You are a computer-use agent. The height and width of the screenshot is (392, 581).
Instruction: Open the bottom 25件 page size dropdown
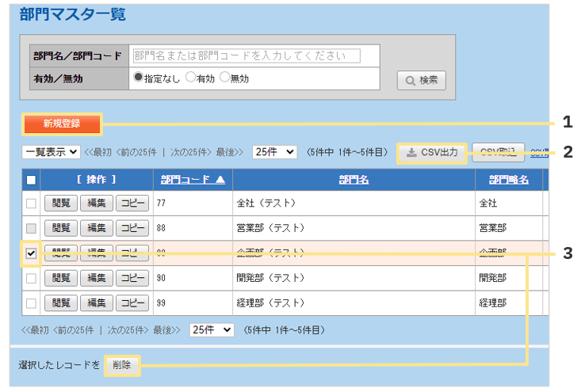(212, 329)
